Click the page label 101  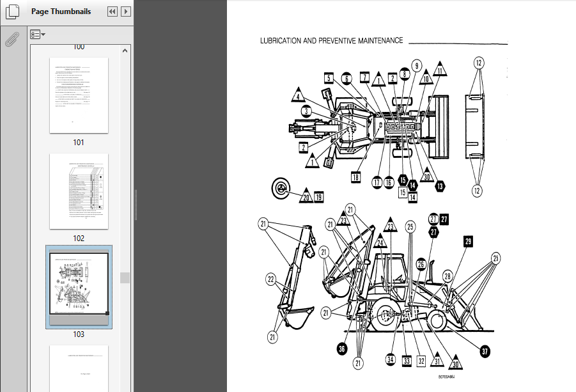pyautogui.click(x=79, y=143)
